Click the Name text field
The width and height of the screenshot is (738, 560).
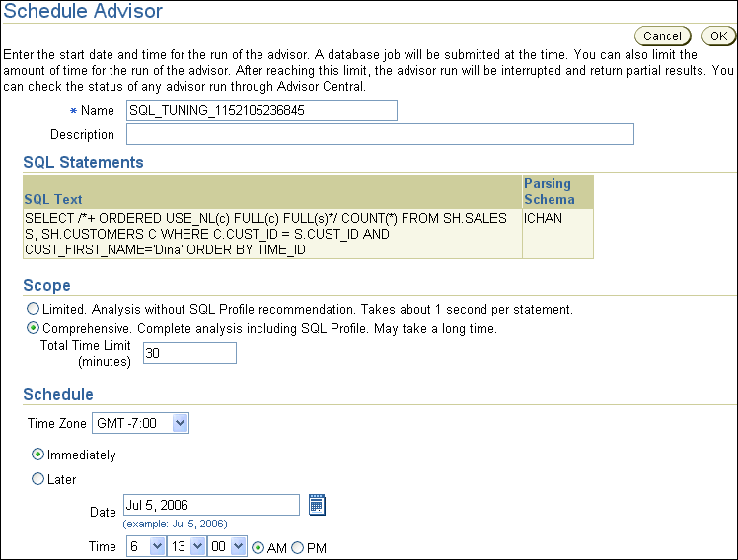(x=260, y=110)
